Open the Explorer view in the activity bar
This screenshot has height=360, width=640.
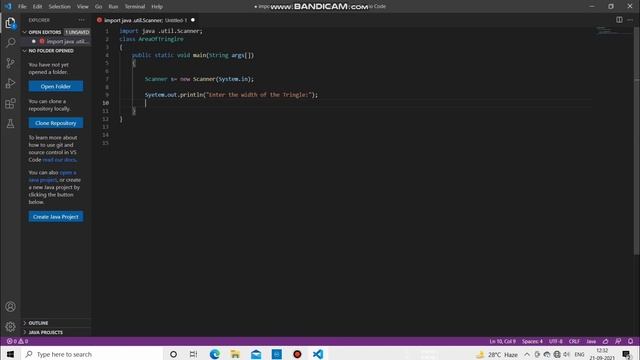pos(10,23)
